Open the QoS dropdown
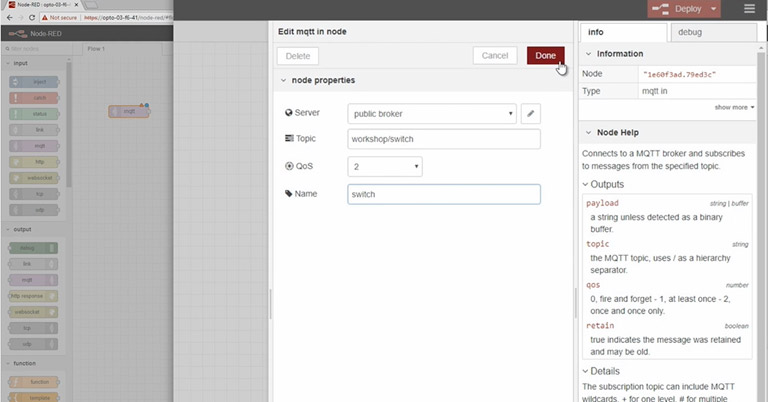This screenshot has height=402, width=768. tap(385, 166)
